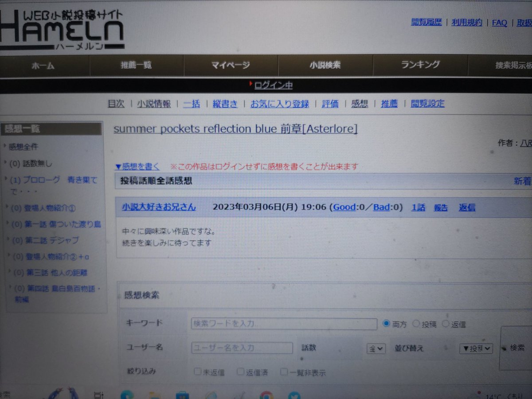Enable the 未返信 filter checkbox

click(197, 372)
